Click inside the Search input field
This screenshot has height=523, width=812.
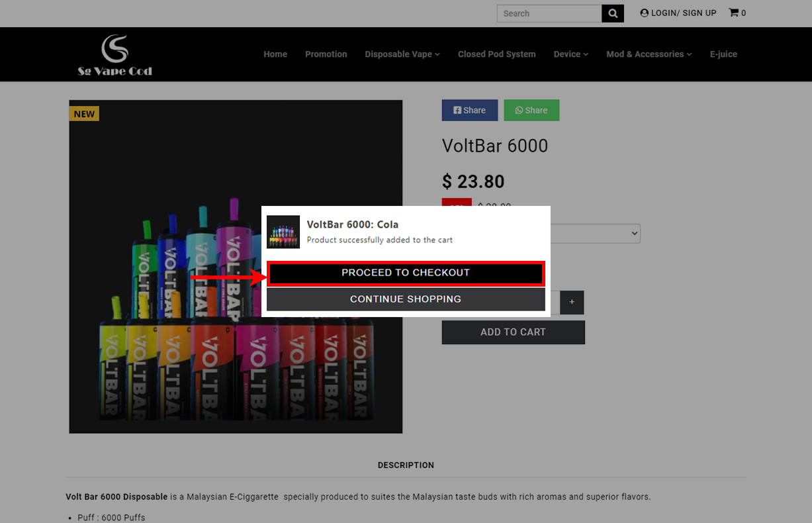point(549,13)
